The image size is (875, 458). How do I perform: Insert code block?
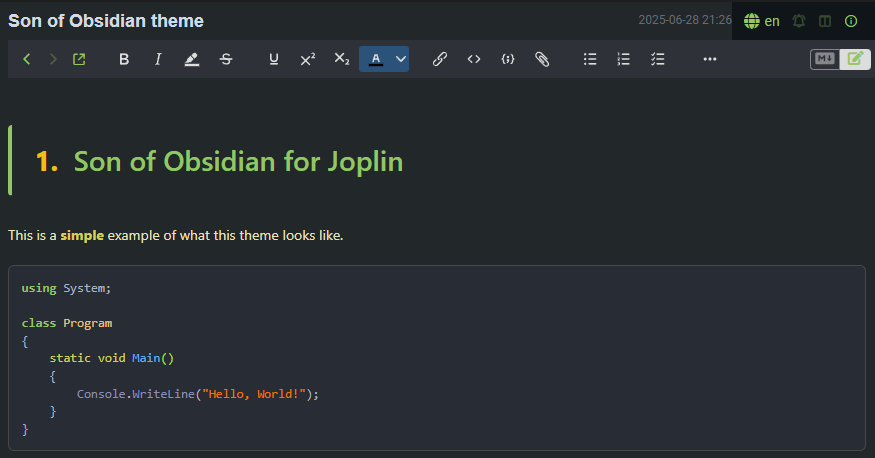(x=508, y=59)
